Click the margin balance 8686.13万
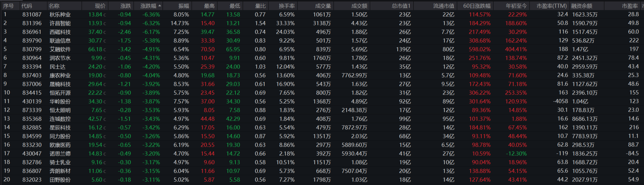 (x=584, y=119)
